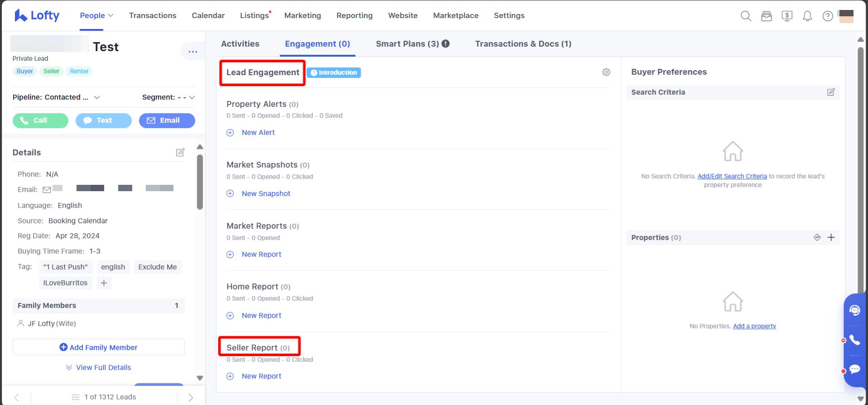This screenshot has height=405, width=868.
Task: Click the plus icon beside Properties
Action: (x=831, y=237)
